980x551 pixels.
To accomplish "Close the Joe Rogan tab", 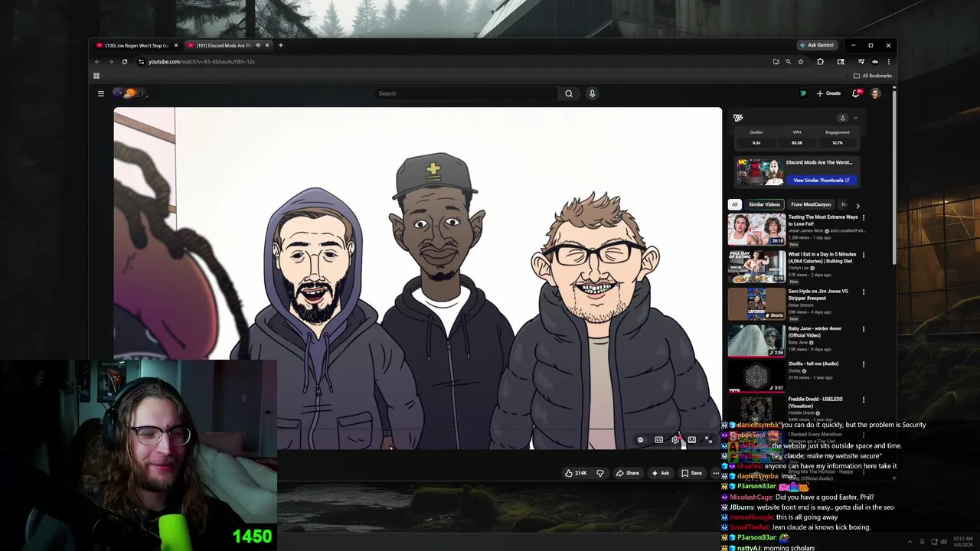I will (x=175, y=45).
